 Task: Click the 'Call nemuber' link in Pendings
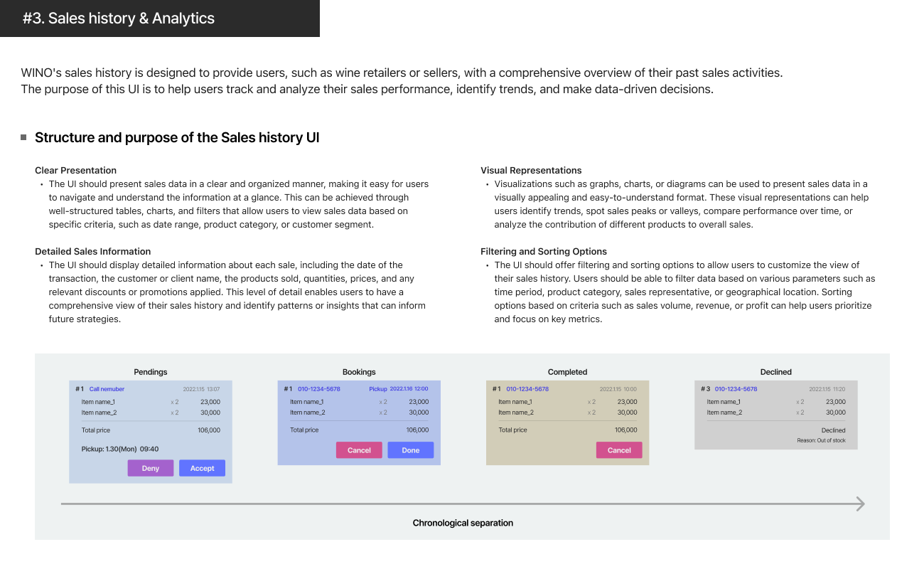pos(107,389)
